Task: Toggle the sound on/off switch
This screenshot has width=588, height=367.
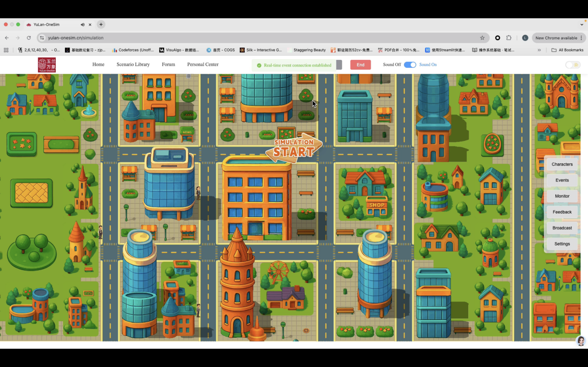Action: click(410, 65)
